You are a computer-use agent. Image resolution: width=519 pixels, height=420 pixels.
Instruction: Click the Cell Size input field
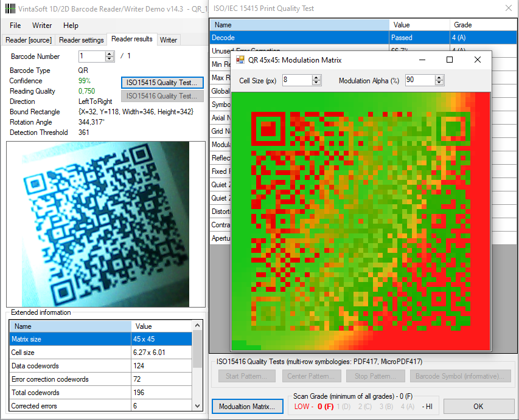click(x=297, y=80)
